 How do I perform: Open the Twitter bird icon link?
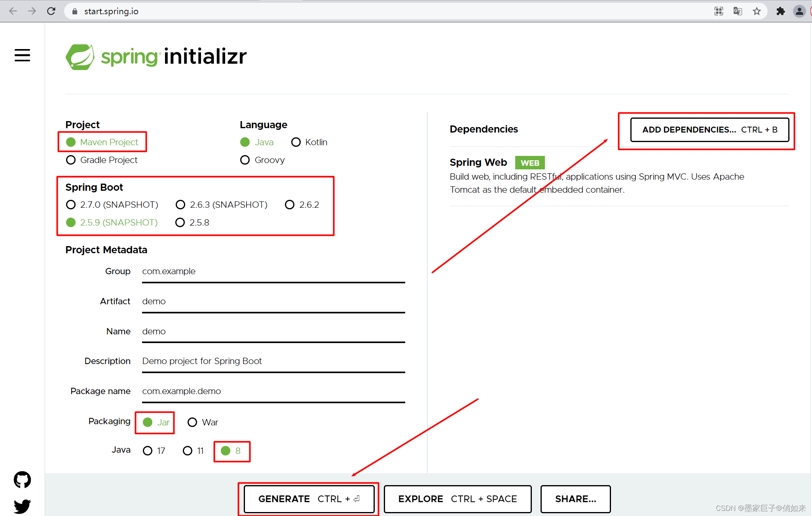22,506
